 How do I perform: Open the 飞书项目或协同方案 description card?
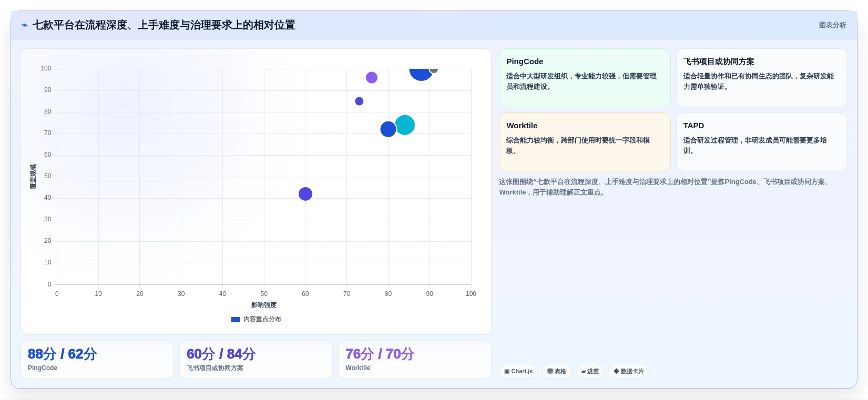(761, 78)
